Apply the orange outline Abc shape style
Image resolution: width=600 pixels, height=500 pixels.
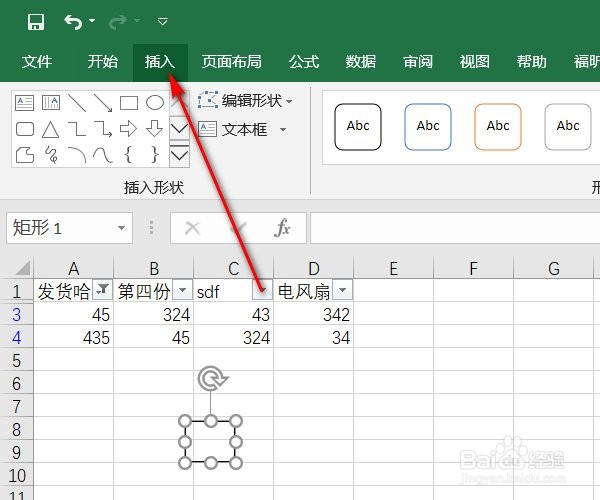click(498, 127)
